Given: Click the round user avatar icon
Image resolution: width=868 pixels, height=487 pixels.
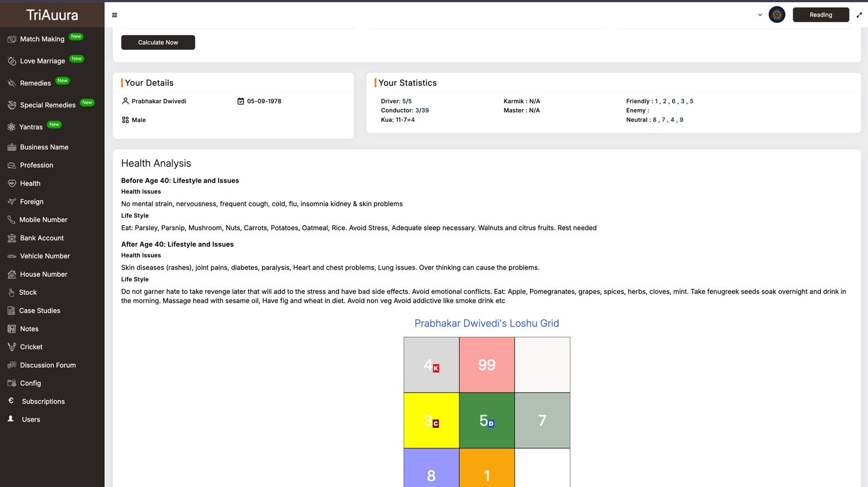Looking at the screenshot, I should (777, 15).
